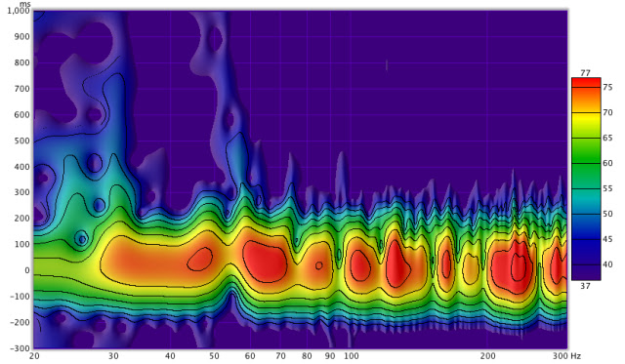Select the 500 label on the time axis
The height and width of the screenshot is (364, 625).
tap(22, 141)
